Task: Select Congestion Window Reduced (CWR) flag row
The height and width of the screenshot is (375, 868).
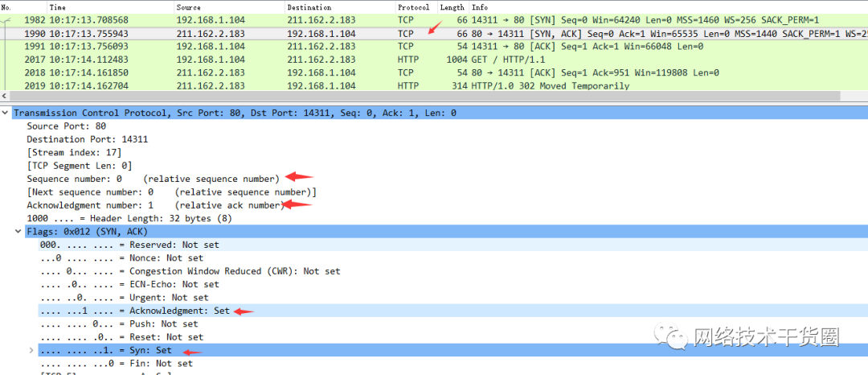Action: (x=190, y=271)
